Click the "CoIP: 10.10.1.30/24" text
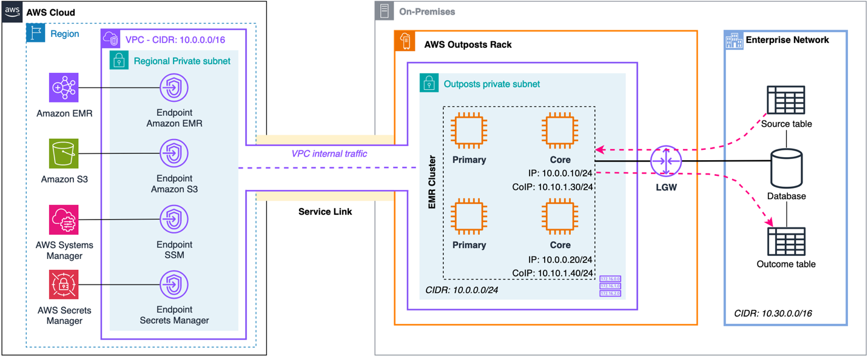The image size is (868, 356). pyautogui.click(x=553, y=187)
